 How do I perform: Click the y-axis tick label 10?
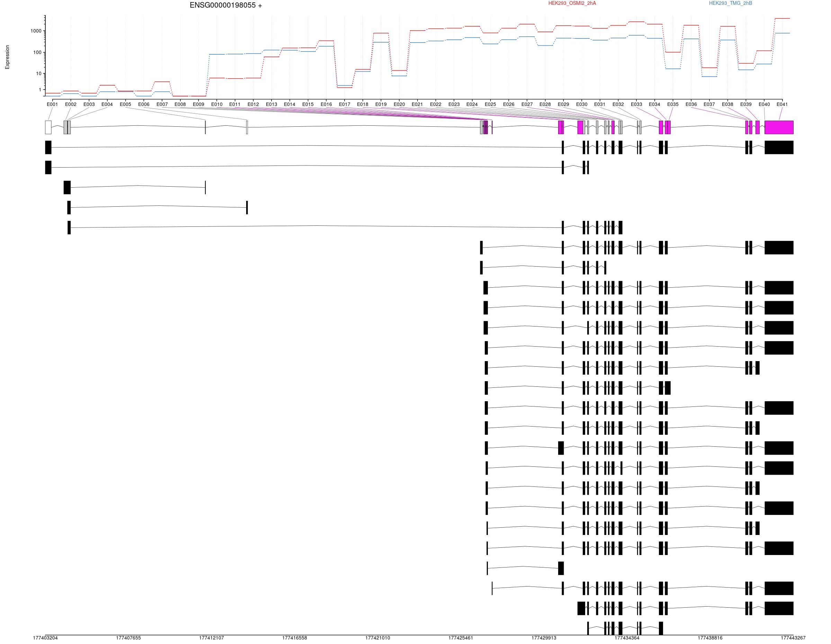pyautogui.click(x=39, y=74)
